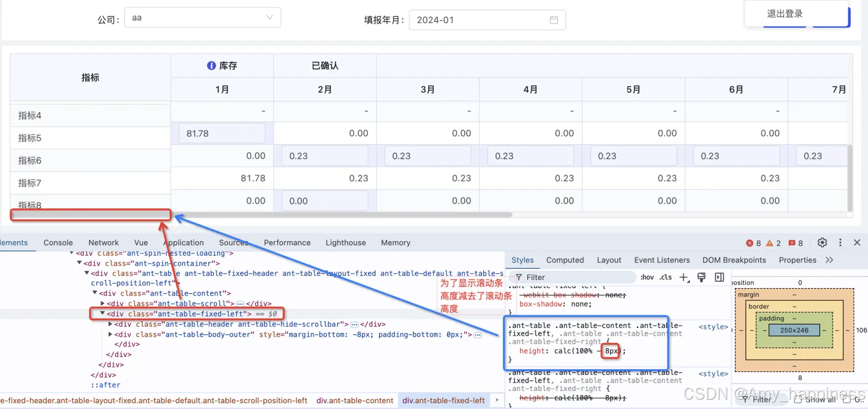Collapse the ant-table-fixed-left div in Elements

coord(103,314)
